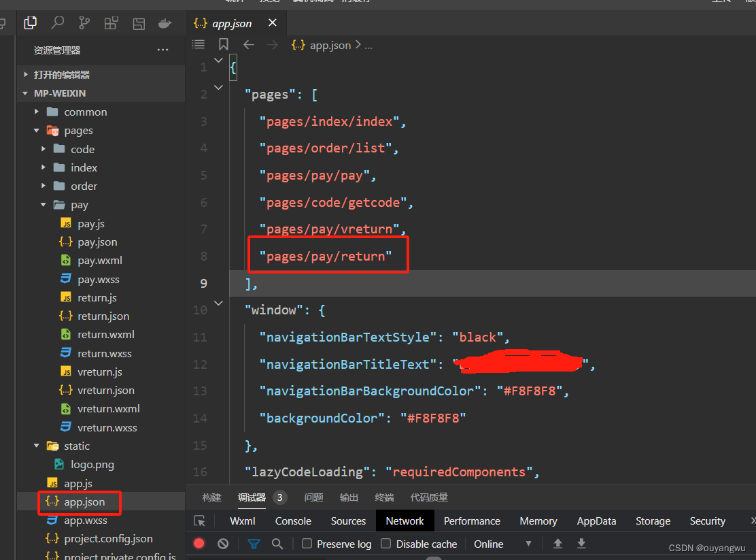Open the Extensions panel icon
The width and height of the screenshot is (756, 560).
point(111,23)
